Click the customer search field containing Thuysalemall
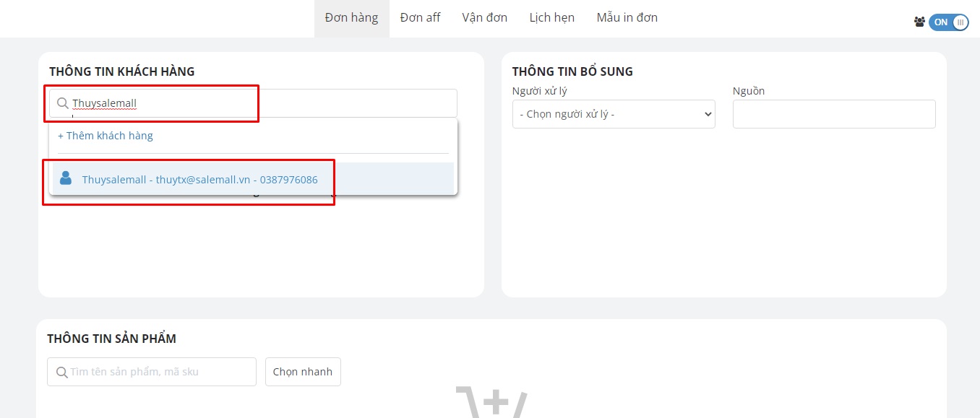The height and width of the screenshot is (418, 980). [x=260, y=103]
